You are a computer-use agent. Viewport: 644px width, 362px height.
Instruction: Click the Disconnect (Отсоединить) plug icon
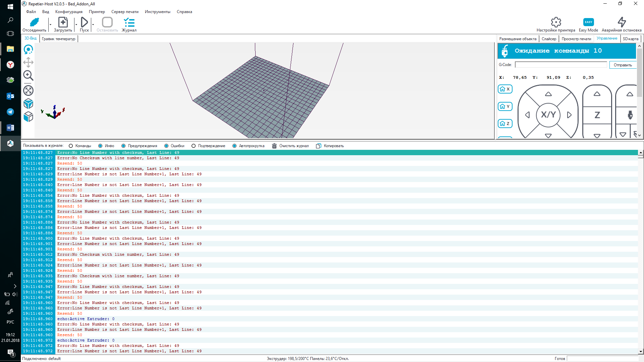(x=34, y=22)
